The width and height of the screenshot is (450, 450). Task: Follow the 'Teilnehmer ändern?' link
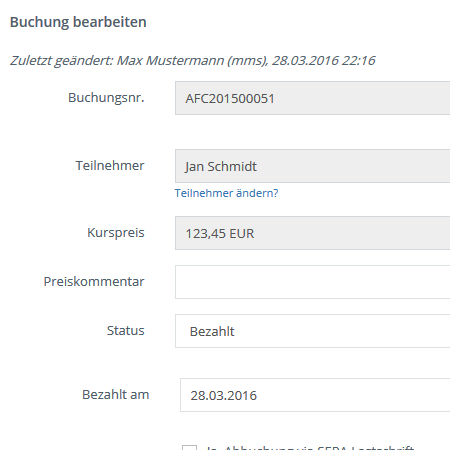coord(226,193)
